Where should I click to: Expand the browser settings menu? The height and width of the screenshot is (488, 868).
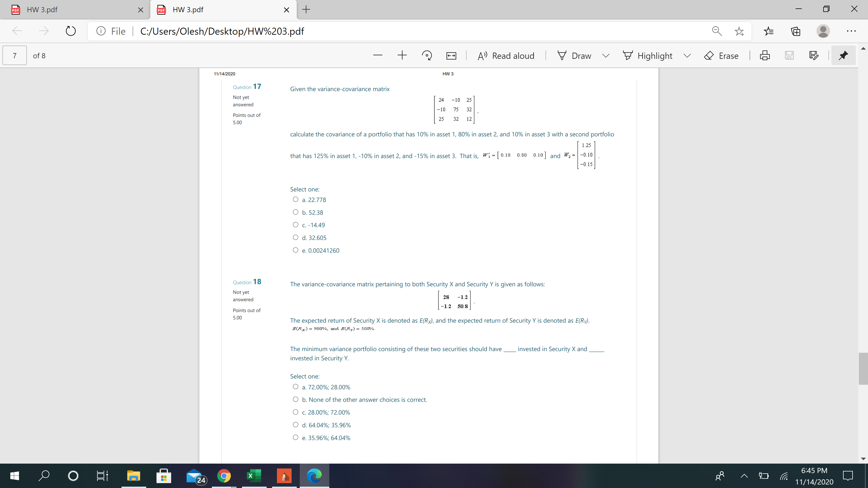851,31
